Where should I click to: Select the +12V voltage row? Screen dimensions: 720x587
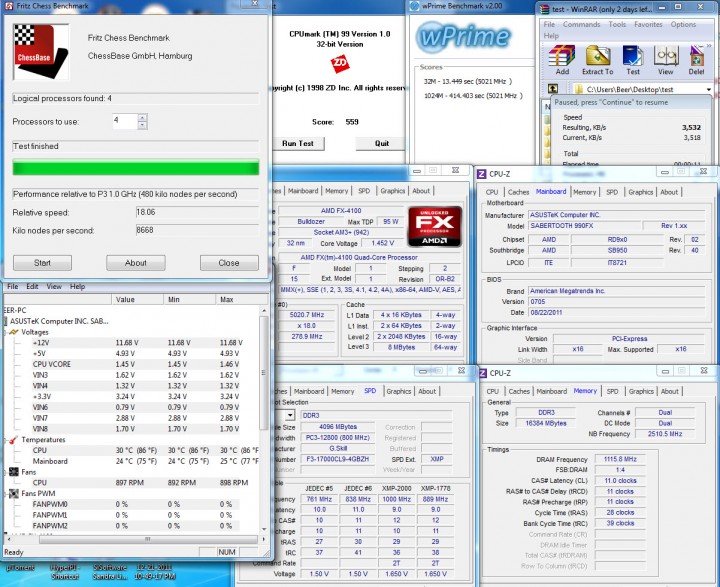(137, 343)
